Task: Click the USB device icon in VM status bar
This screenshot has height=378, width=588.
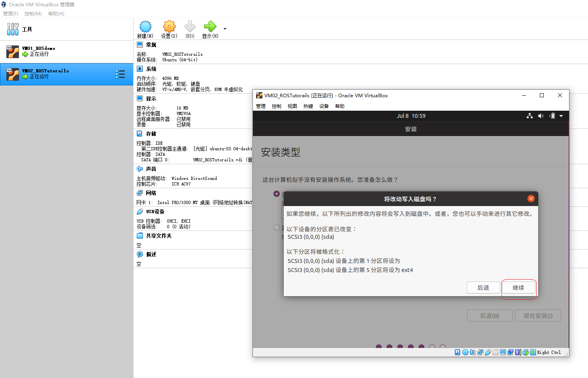Action: [x=489, y=352]
